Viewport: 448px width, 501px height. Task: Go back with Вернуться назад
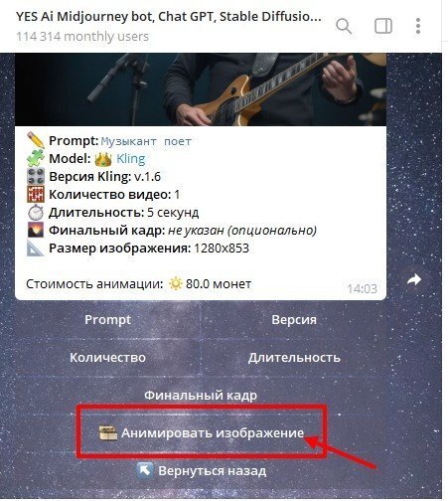tap(201, 471)
